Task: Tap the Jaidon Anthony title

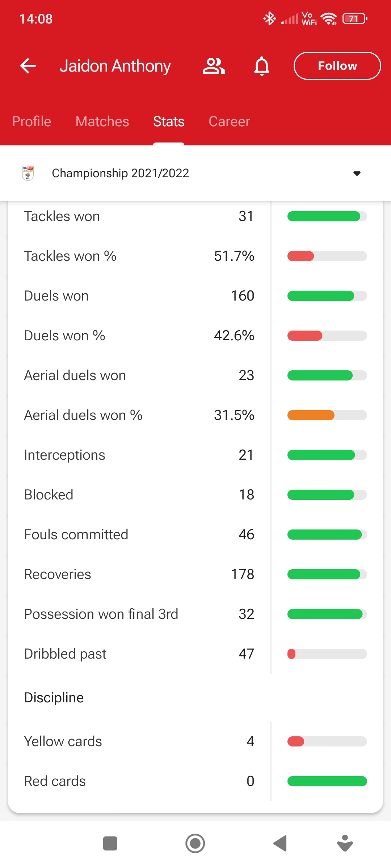Action: pos(115,66)
